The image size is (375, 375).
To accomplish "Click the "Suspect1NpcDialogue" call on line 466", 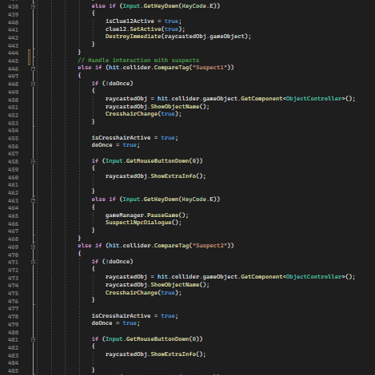I will click(x=139, y=222).
